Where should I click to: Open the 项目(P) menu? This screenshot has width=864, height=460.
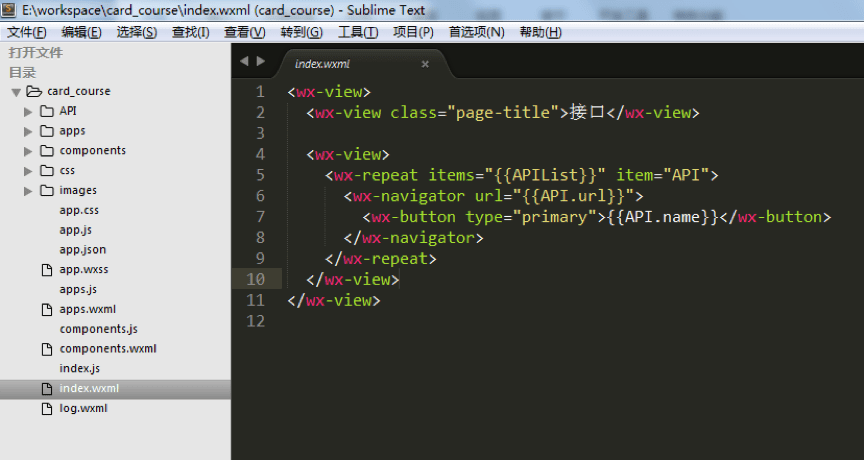pos(413,33)
